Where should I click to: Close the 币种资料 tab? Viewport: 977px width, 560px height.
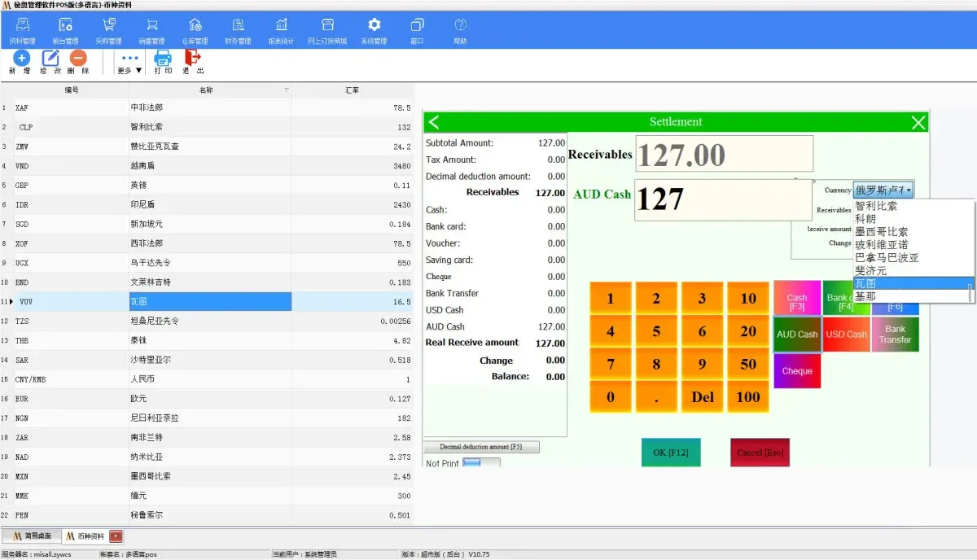coord(116,536)
